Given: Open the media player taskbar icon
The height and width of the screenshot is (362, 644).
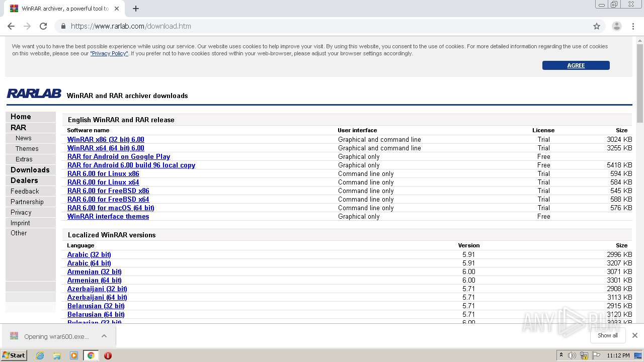Looking at the screenshot, I should pos(74,355).
